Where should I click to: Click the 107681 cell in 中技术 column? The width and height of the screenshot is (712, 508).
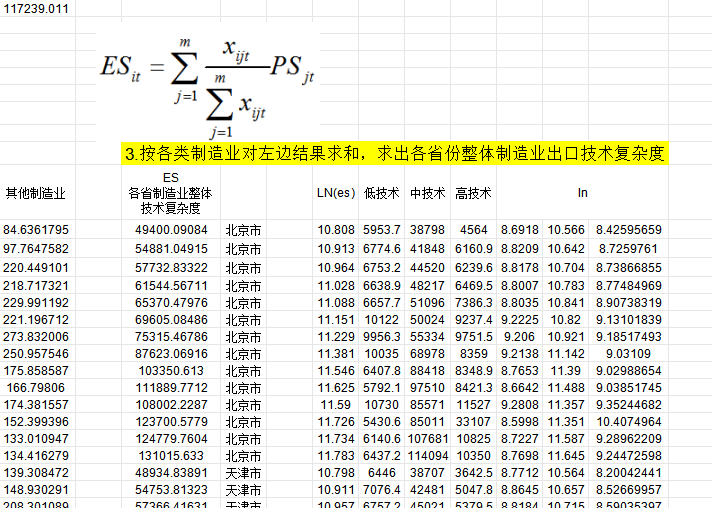click(427, 440)
